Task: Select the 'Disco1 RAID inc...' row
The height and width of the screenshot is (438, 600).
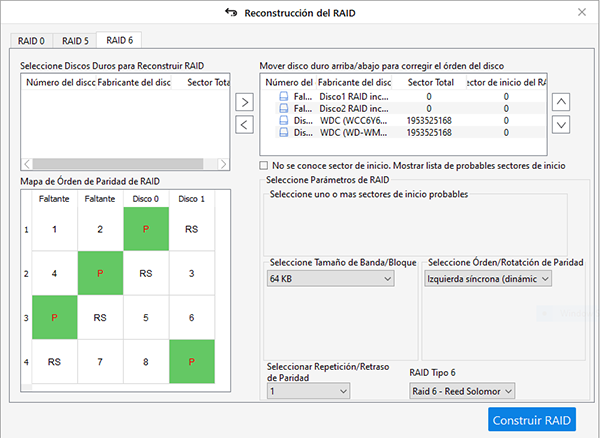Action: coord(411,96)
